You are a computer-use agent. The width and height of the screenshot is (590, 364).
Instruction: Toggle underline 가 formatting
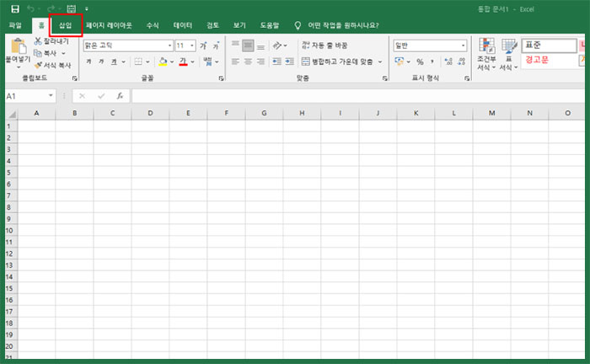coord(114,62)
